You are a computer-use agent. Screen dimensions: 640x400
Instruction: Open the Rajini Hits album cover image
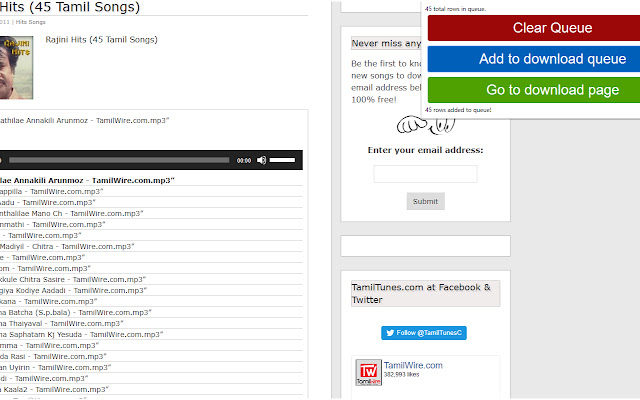tap(16, 67)
